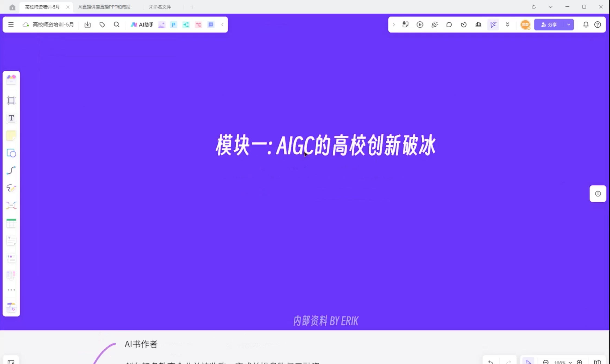Open dropdown arrow beside 分享 button
The width and height of the screenshot is (610, 364).
569,25
